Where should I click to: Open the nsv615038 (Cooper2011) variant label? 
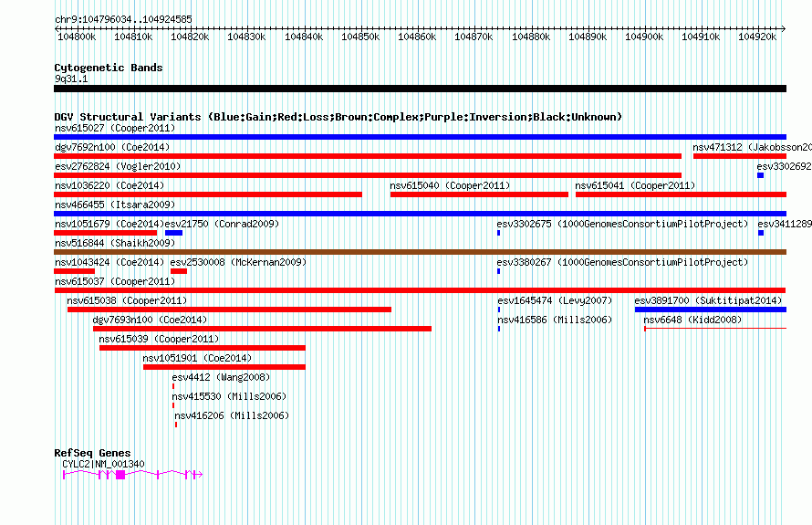pos(127,300)
